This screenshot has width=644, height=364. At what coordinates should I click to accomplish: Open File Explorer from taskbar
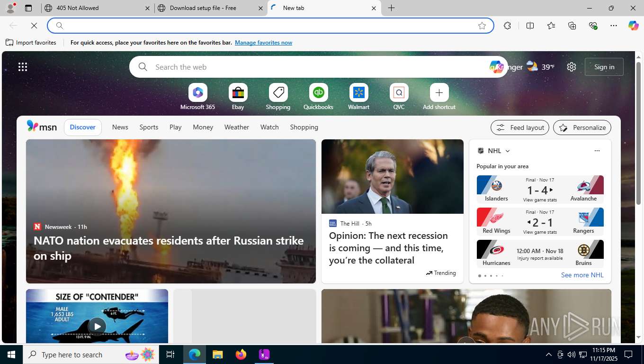[217, 355]
